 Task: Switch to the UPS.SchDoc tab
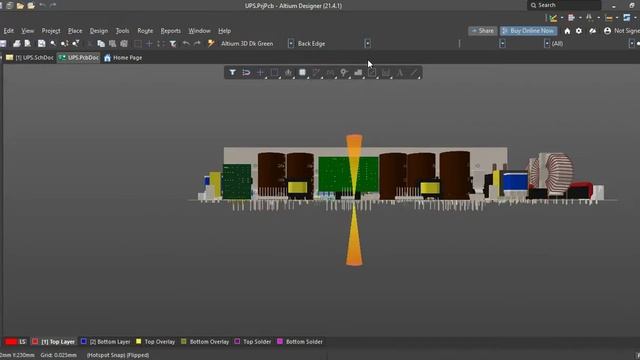(x=30, y=58)
